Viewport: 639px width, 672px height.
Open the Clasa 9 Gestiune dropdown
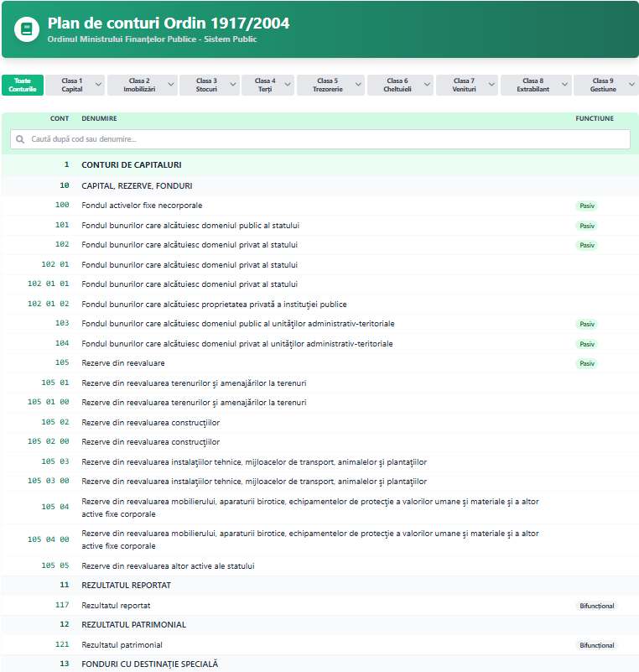pyautogui.click(x=606, y=85)
